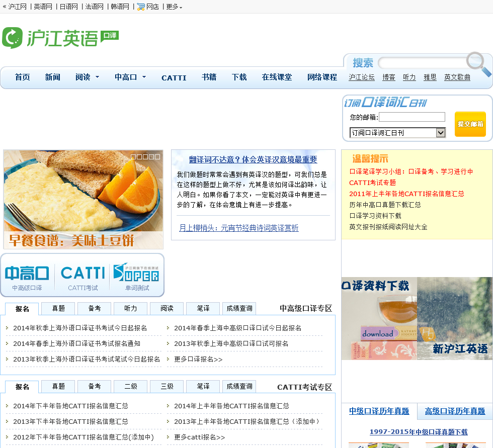Open 2014年秋季上海外语口译证书考试今日起报名
493x448 pixels.
click(80, 328)
